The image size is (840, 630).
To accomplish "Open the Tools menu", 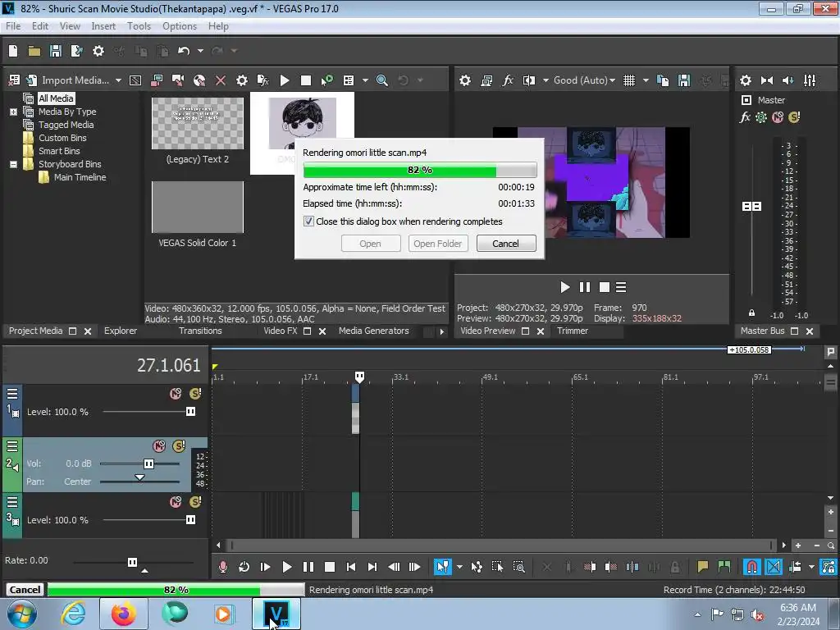I will 139,26.
